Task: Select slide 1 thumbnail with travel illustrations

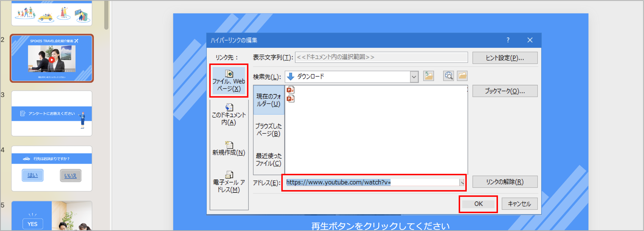Action: tap(51, 13)
